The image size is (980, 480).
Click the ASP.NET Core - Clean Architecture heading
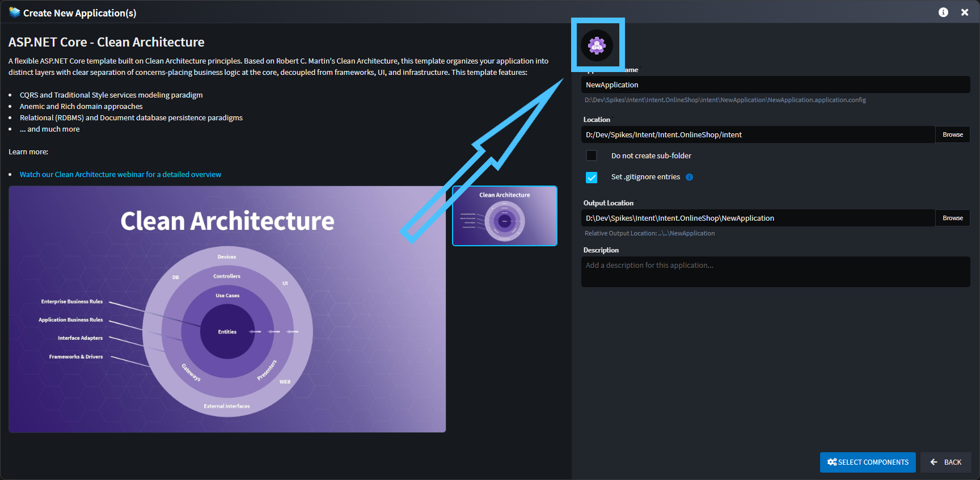[x=106, y=42]
